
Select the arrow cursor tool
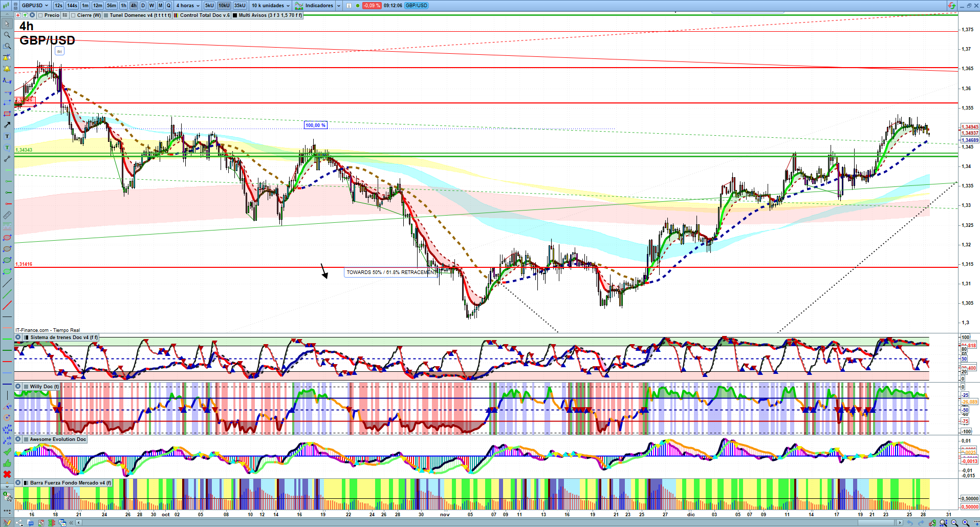pos(7,24)
